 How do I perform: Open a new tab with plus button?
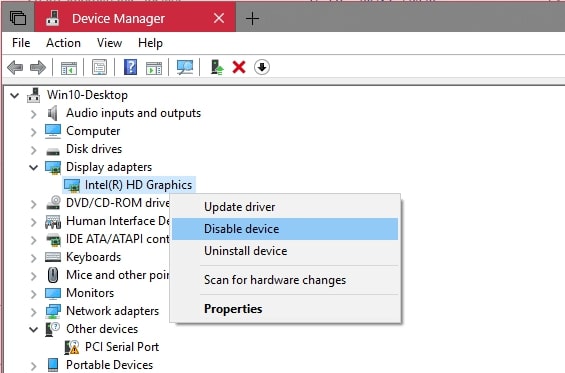coord(252,18)
